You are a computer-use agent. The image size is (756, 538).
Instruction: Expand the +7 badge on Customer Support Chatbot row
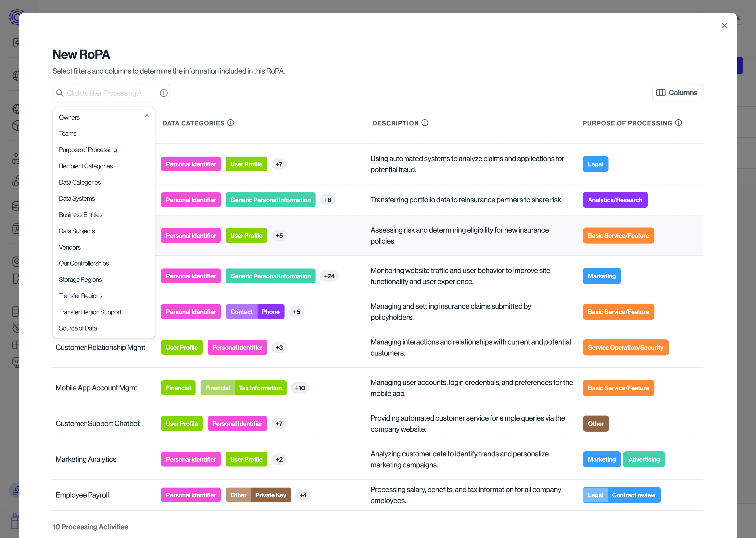(279, 423)
